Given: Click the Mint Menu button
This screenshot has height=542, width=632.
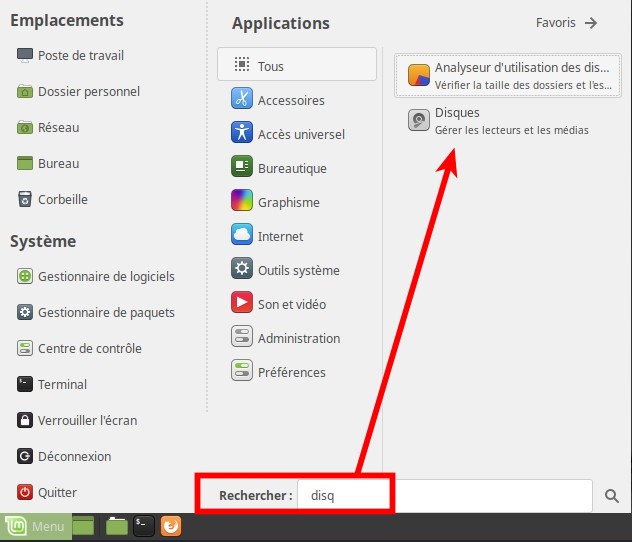Looking at the screenshot, I should [35, 526].
